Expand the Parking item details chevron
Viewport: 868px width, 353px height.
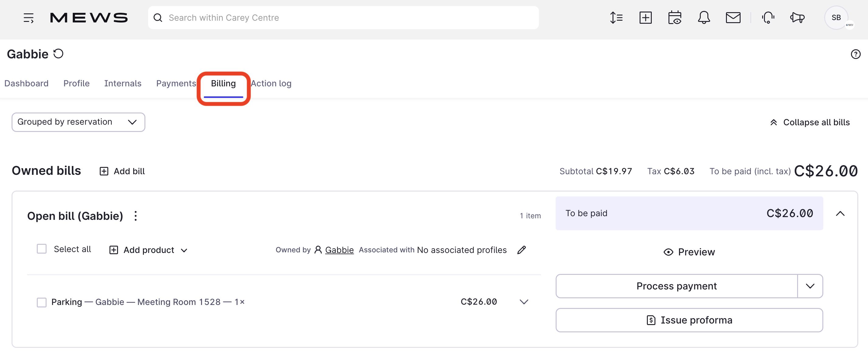pyautogui.click(x=523, y=302)
